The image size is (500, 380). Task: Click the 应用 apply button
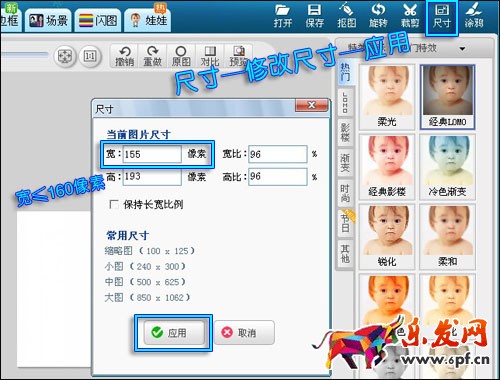(x=173, y=333)
